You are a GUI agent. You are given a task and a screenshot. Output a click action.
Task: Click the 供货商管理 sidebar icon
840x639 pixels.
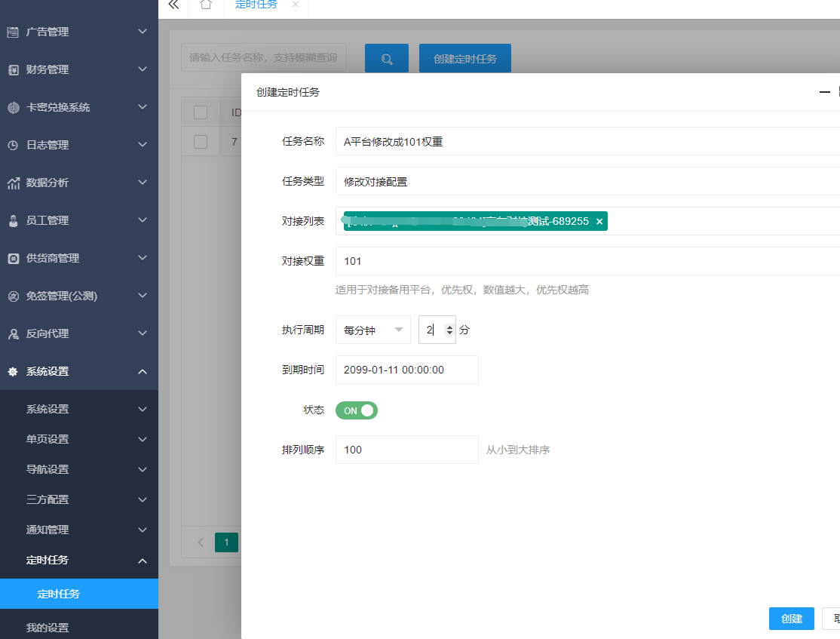[x=13, y=258]
